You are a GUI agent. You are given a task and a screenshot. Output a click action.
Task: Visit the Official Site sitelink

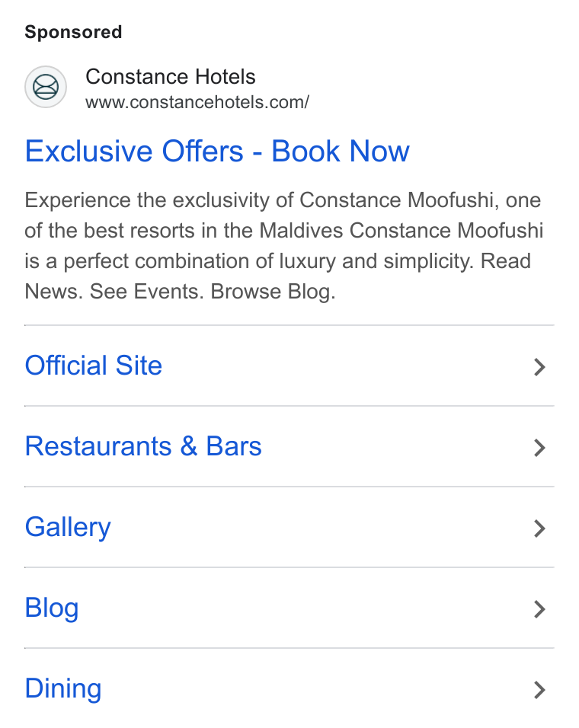click(x=94, y=366)
